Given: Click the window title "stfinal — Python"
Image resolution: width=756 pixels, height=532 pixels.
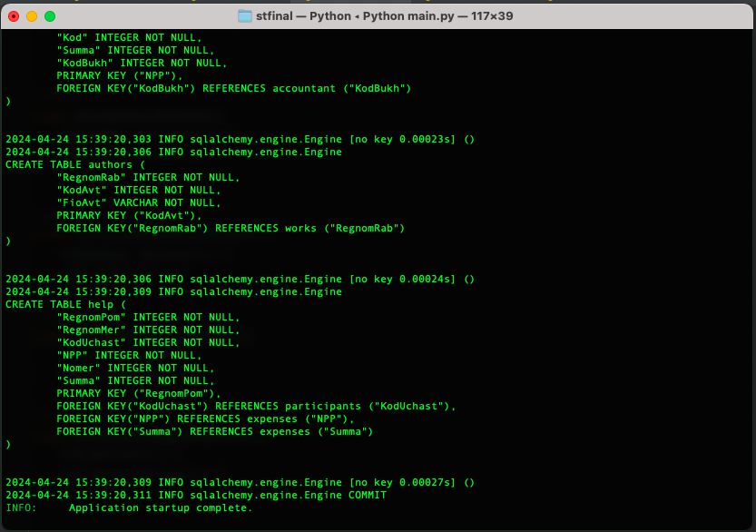Looking at the screenshot, I should pyautogui.click(x=303, y=16).
